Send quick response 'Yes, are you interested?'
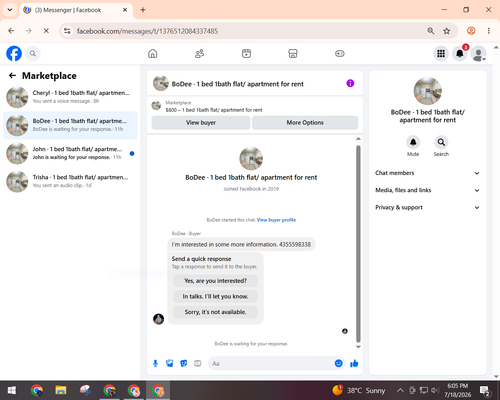500x400 pixels. [x=215, y=281]
